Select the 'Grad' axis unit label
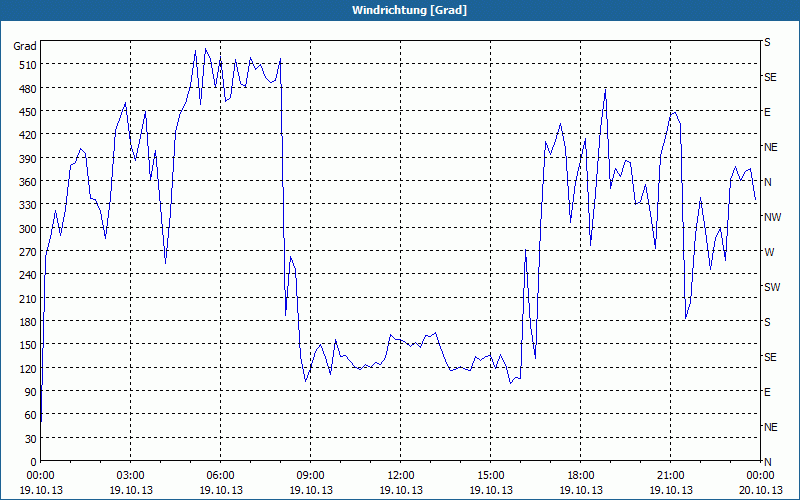The height and width of the screenshot is (500, 800). pyautogui.click(x=24, y=46)
